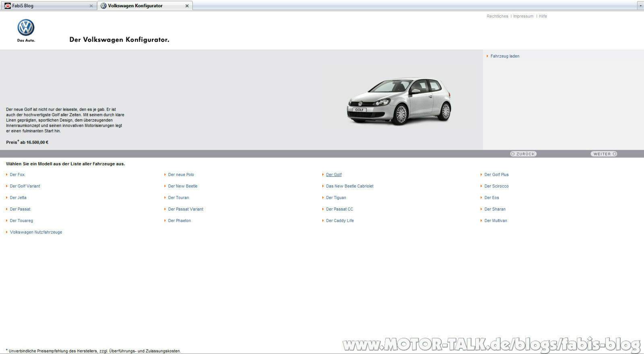The width and height of the screenshot is (644, 354).
Task: Select Der Jetta
Action: [x=18, y=198]
